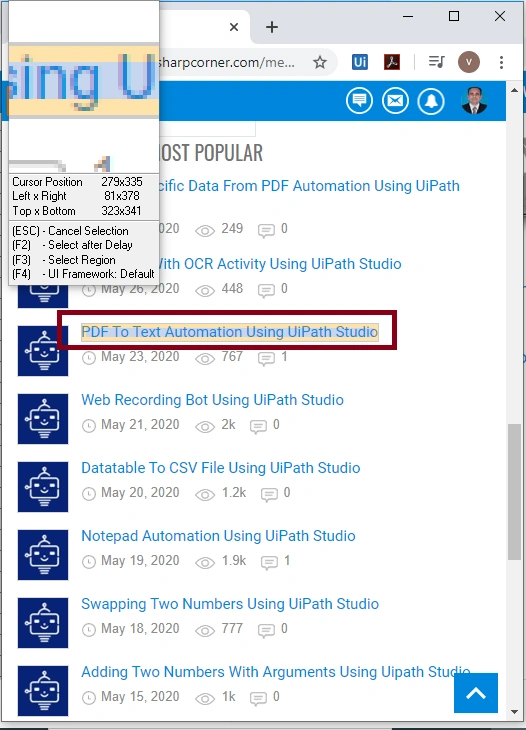
Task: Click comment icon on May 18 article
Action: tap(266, 630)
